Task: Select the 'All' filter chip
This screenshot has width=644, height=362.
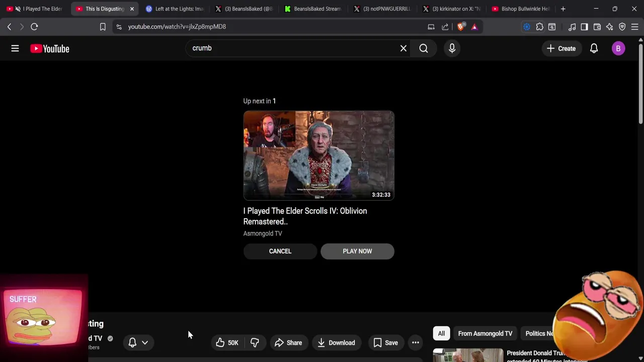Action: coord(441,333)
